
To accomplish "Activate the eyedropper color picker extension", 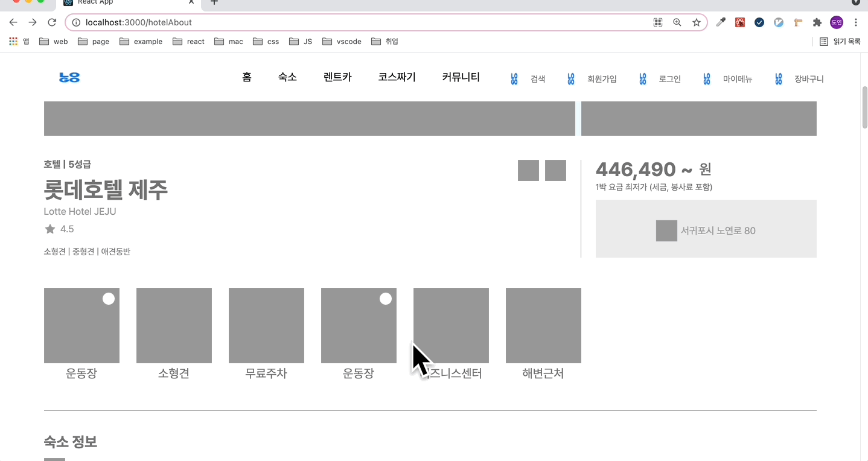I will [721, 22].
